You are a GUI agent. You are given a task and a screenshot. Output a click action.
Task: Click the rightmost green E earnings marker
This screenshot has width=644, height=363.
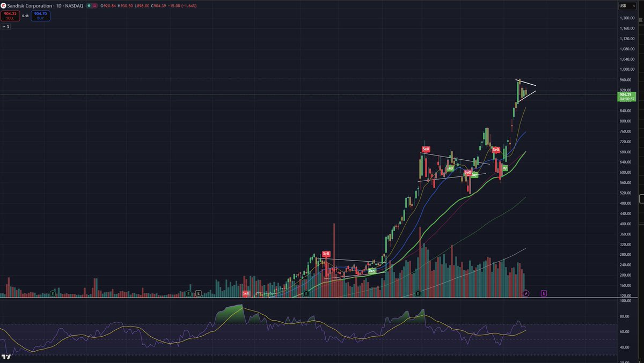(x=418, y=293)
